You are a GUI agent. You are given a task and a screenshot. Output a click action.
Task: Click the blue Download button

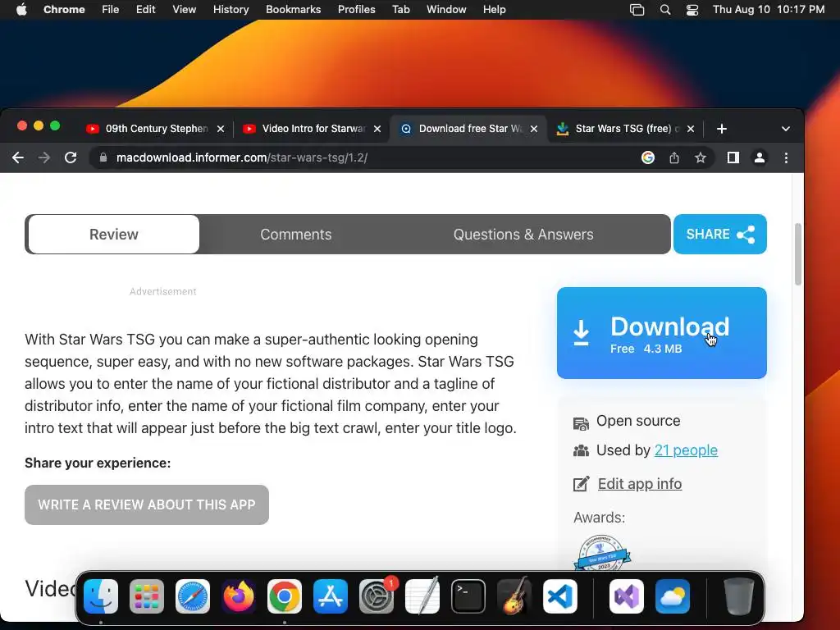click(x=662, y=333)
